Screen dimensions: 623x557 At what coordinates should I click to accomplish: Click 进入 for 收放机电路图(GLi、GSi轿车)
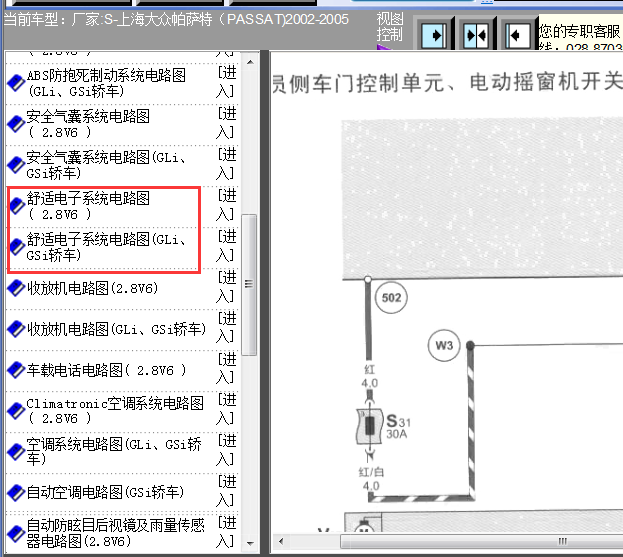tap(226, 328)
